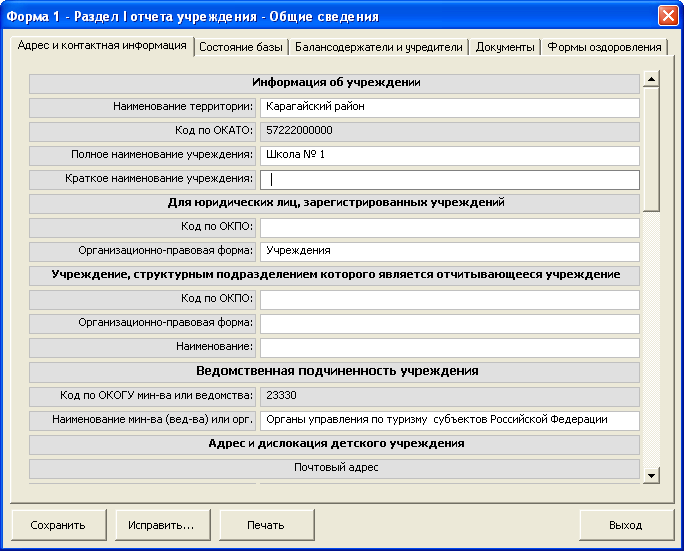Switch to the Состояние базы tab
The height and width of the screenshot is (551, 684).
(241, 47)
